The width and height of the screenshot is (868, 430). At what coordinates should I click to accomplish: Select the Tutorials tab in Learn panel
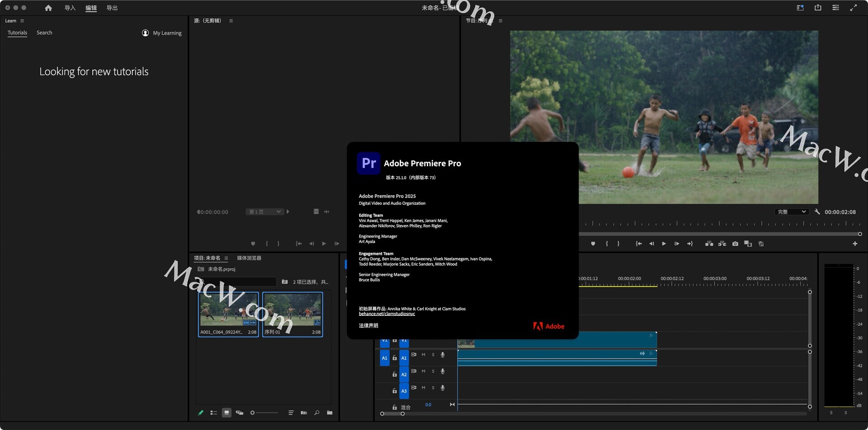pyautogui.click(x=17, y=33)
